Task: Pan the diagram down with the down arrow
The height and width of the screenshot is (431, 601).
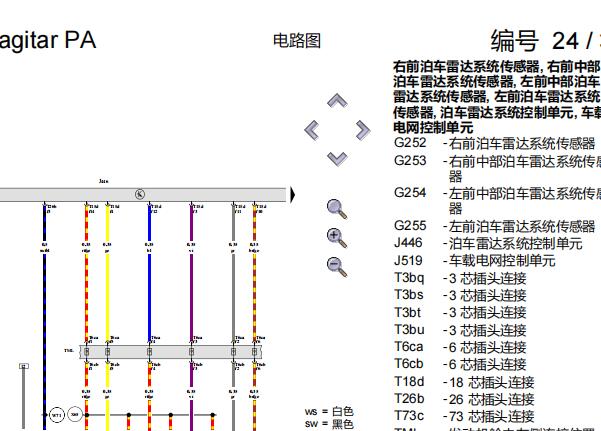Action: [337, 158]
